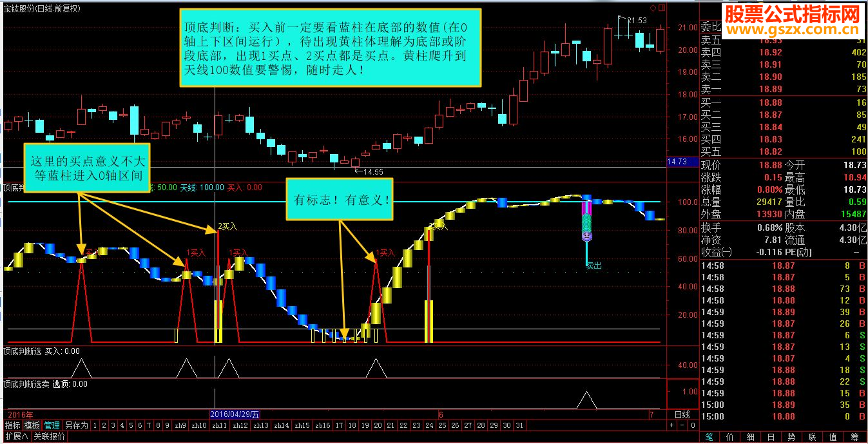Choose the zh9 template tab
Screen dimensions: 868x444
click(x=181, y=425)
